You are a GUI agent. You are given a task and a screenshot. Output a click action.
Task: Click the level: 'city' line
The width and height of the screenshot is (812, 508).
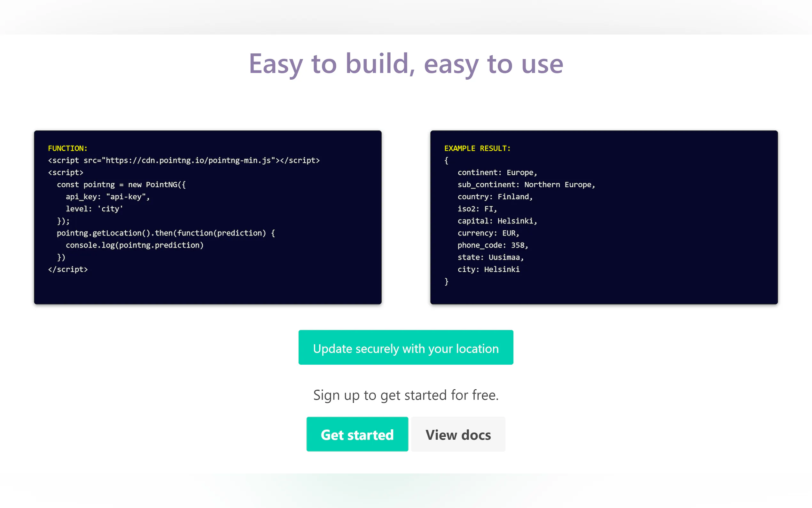[94, 209]
